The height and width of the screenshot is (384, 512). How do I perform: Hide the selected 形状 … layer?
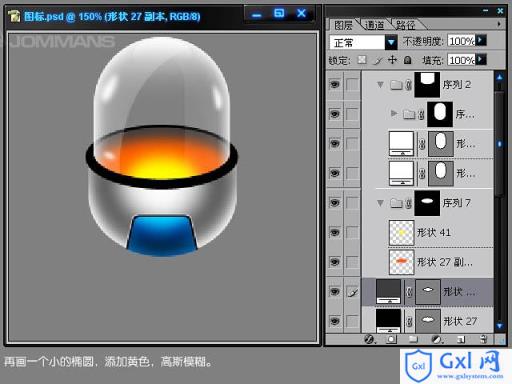pyautogui.click(x=334, y=292)
